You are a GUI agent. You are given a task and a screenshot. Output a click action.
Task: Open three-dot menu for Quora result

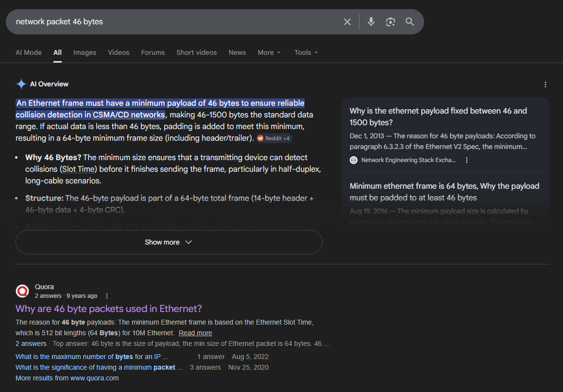107,296
